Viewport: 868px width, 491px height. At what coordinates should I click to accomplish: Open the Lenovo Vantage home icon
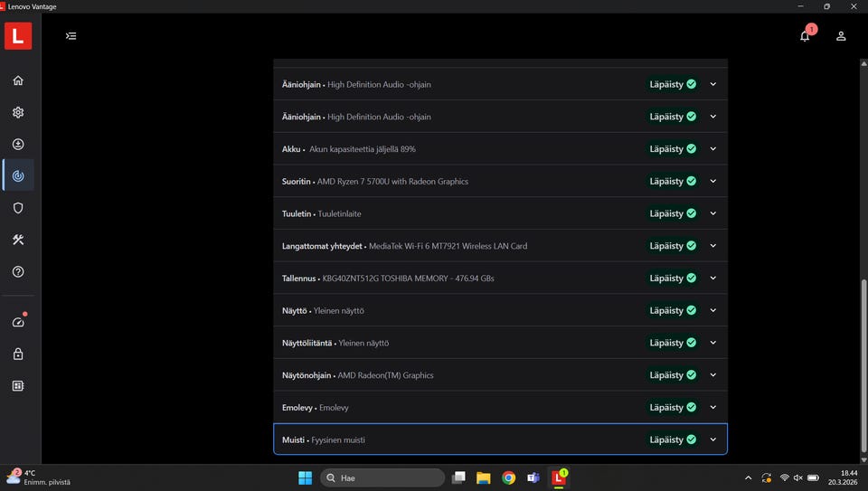tap(18, 80)
